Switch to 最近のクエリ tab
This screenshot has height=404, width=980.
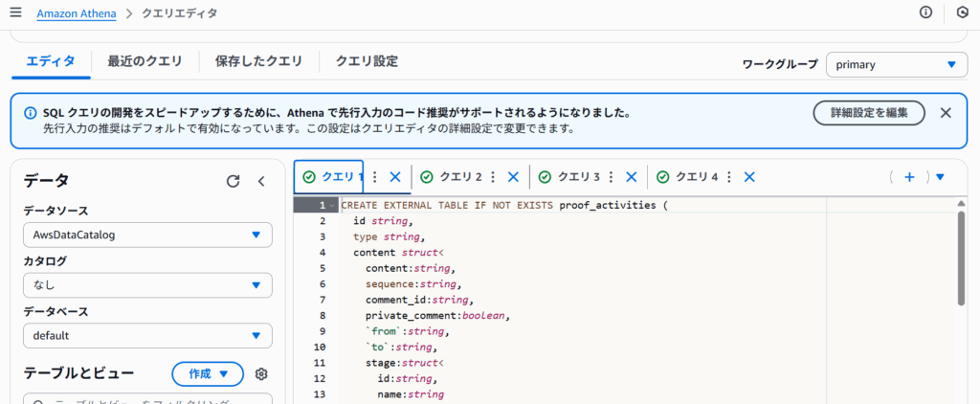tap(145, 61)
